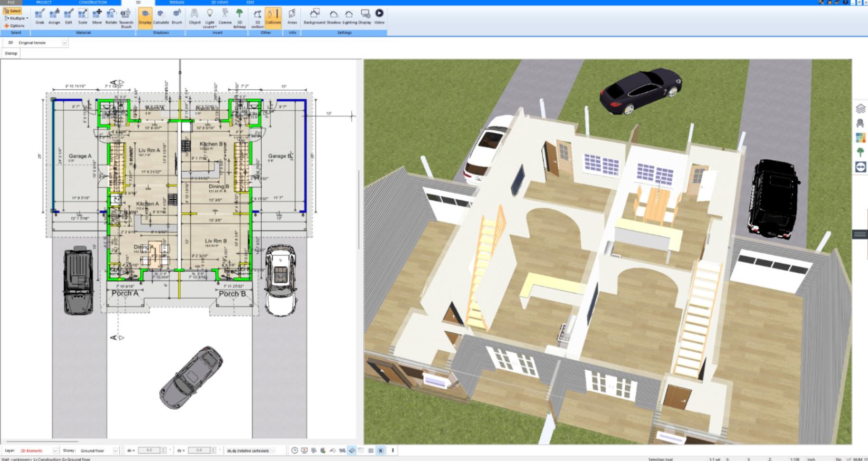Click the Towards Brush tool

126,18
